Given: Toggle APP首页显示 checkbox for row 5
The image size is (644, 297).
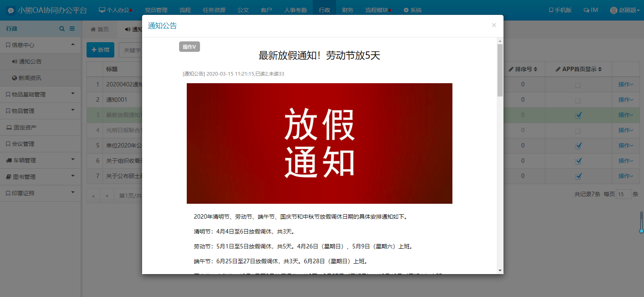Looking at the screenshot, I should coord(578,145).
